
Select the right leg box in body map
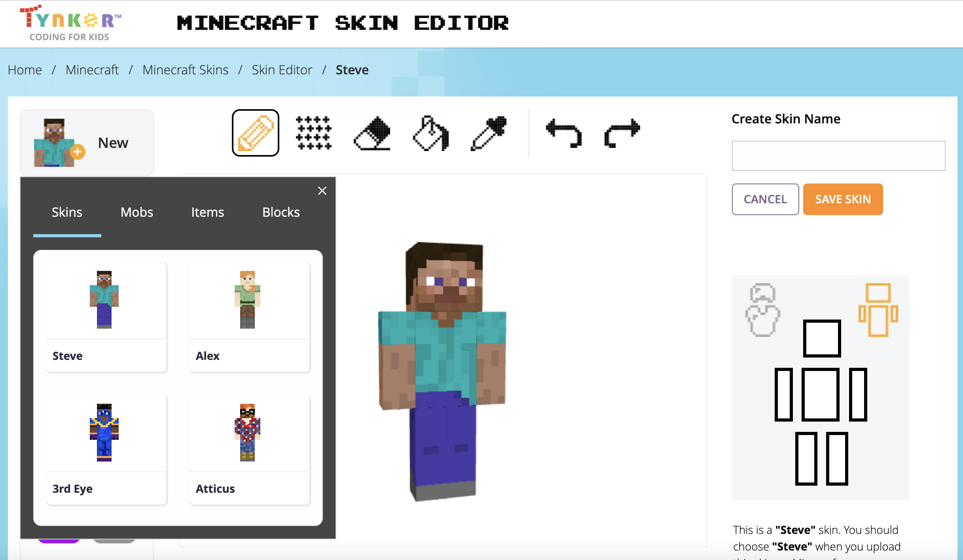(837, 458)
